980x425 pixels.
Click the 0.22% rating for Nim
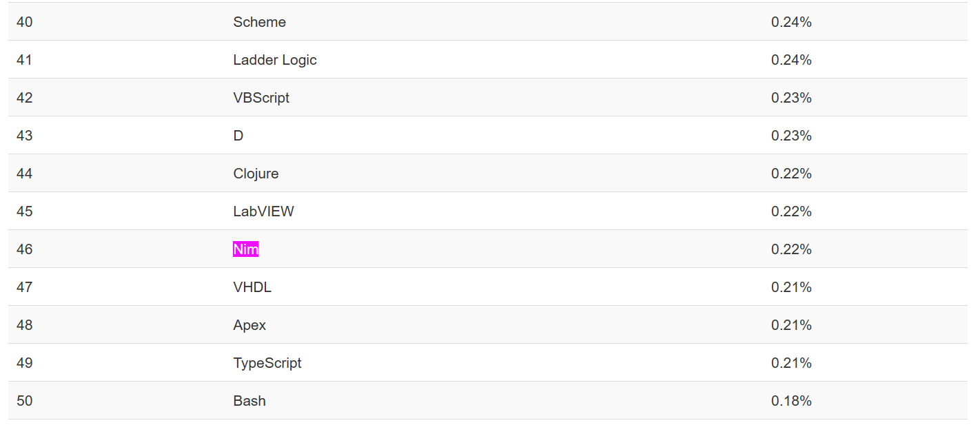pyautogui.click(x=791, y=249)
